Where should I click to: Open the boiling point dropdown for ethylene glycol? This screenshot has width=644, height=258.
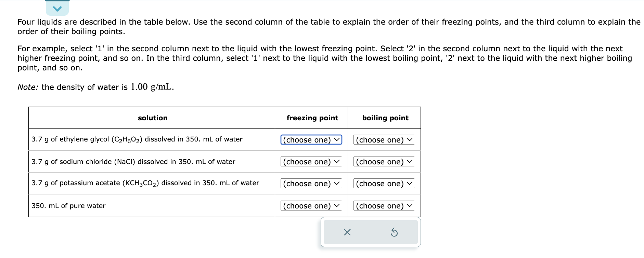pos(384,140)
